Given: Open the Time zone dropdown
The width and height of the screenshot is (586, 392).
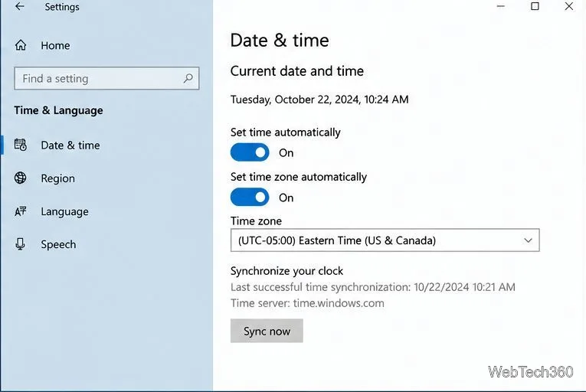Looking at the screenshot, I should click(385, 240).
